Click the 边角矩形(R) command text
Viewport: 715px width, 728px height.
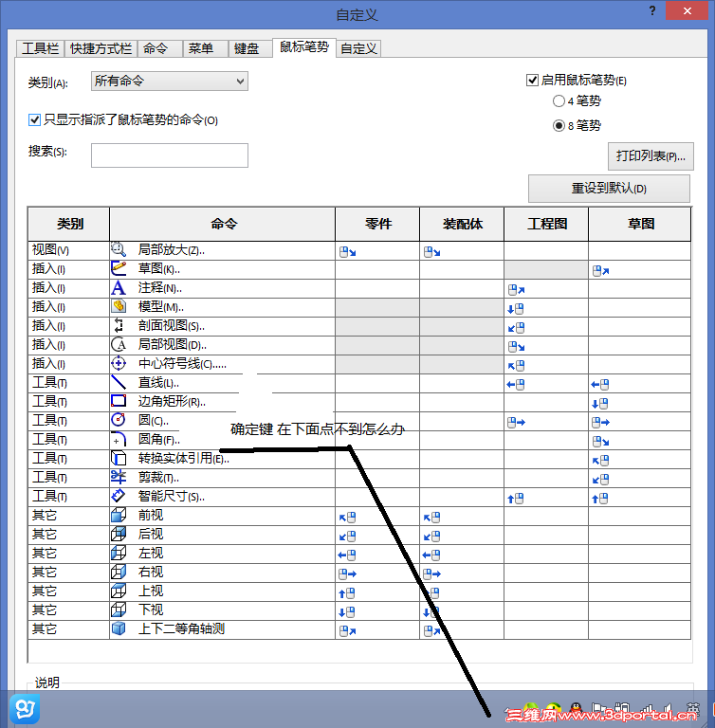[x=172, y=401]
